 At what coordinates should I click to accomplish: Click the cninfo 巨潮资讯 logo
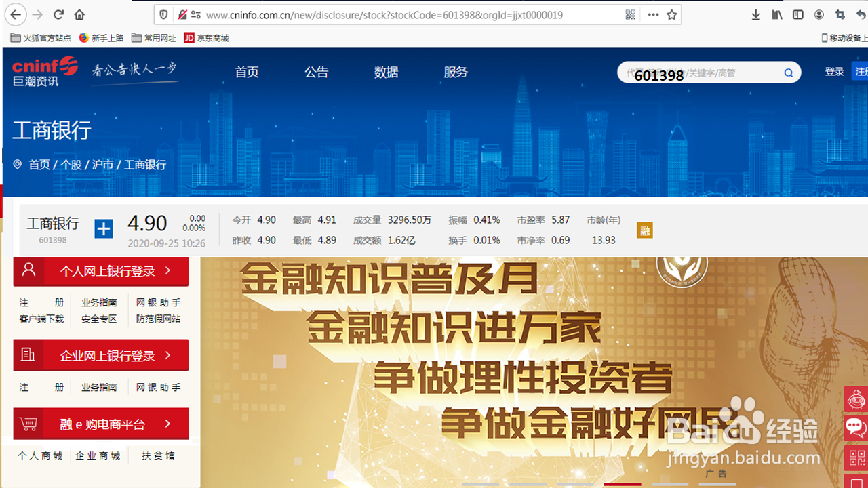coord(45,71)
